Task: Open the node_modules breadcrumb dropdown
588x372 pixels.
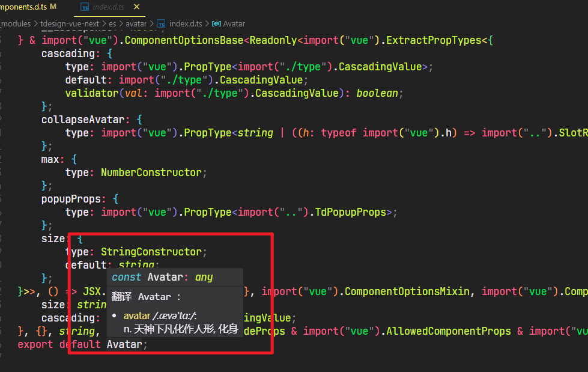Action: pyautogui.click(x=14, y=23)
